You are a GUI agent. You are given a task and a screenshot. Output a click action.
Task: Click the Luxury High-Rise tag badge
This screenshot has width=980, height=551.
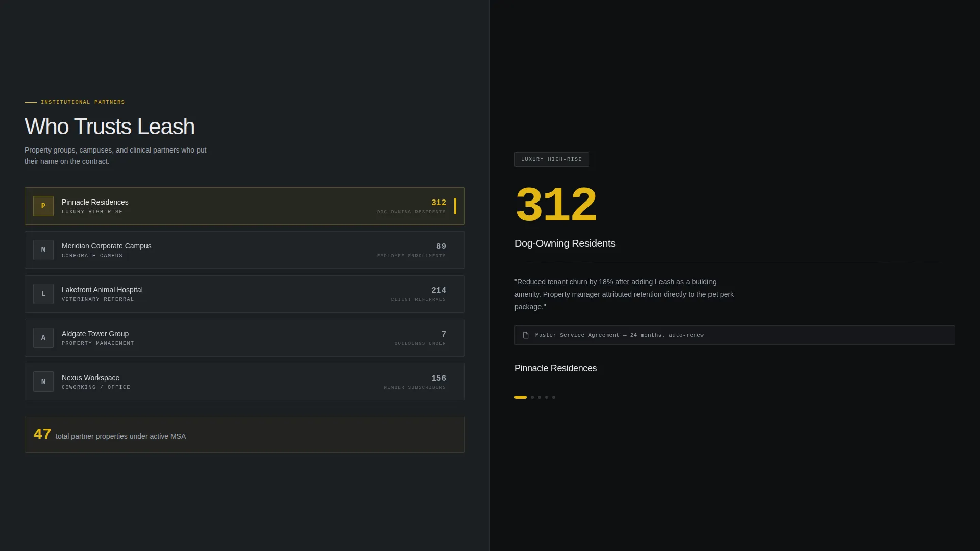[x=551, y=159]
